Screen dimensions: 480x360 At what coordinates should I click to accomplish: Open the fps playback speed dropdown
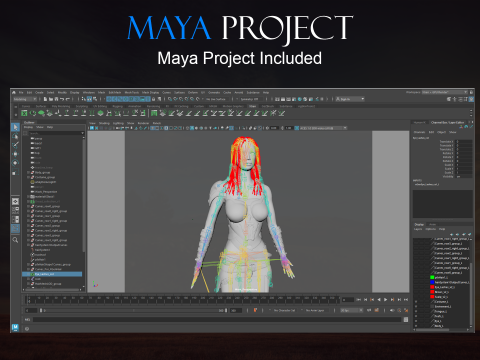(352, 310)
